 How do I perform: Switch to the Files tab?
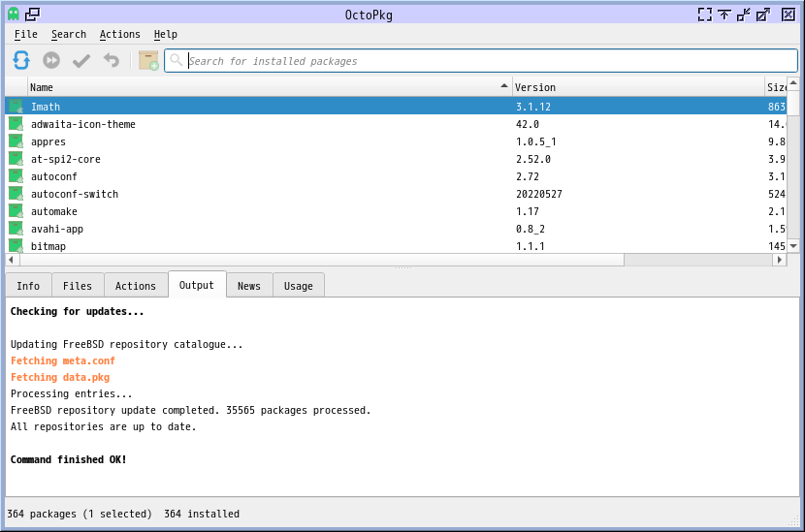coord(78,286)
